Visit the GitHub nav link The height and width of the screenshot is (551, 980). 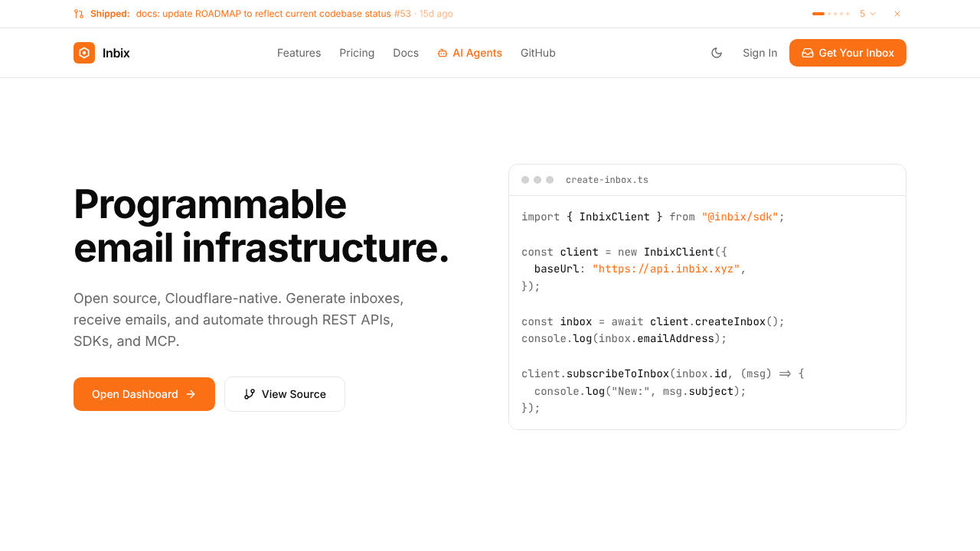[538, 53]
